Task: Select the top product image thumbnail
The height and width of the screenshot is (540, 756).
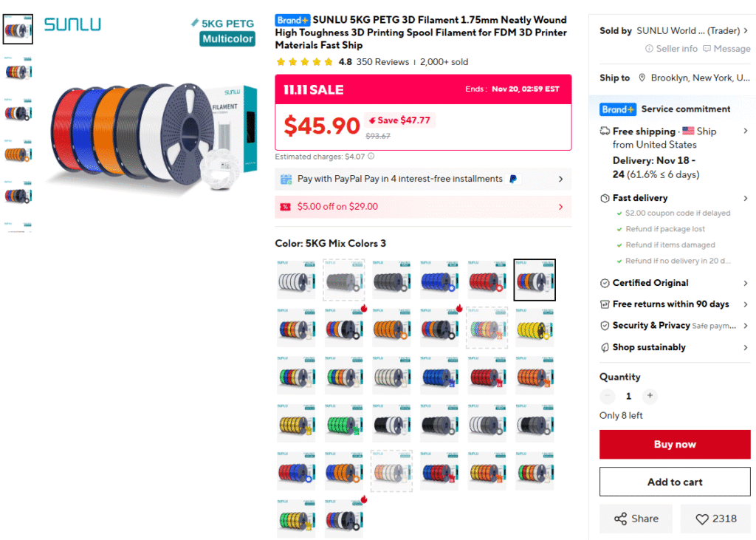Action: [18, 29]
